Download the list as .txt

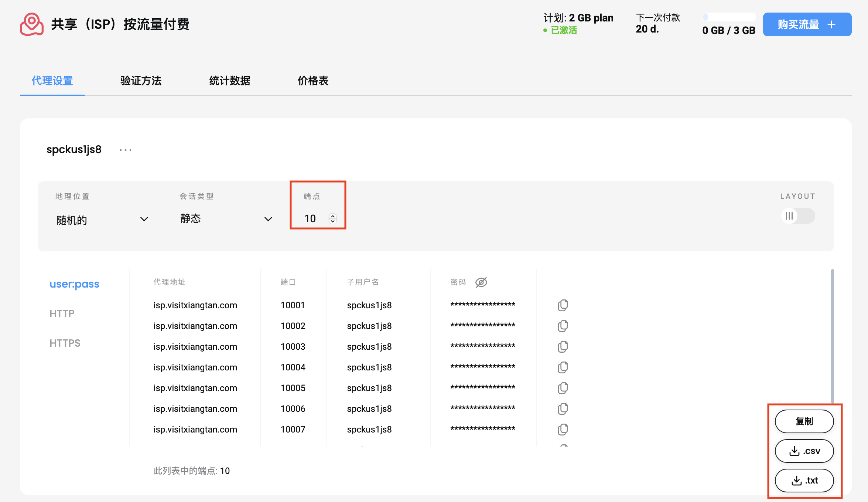(x=804, y=481)
